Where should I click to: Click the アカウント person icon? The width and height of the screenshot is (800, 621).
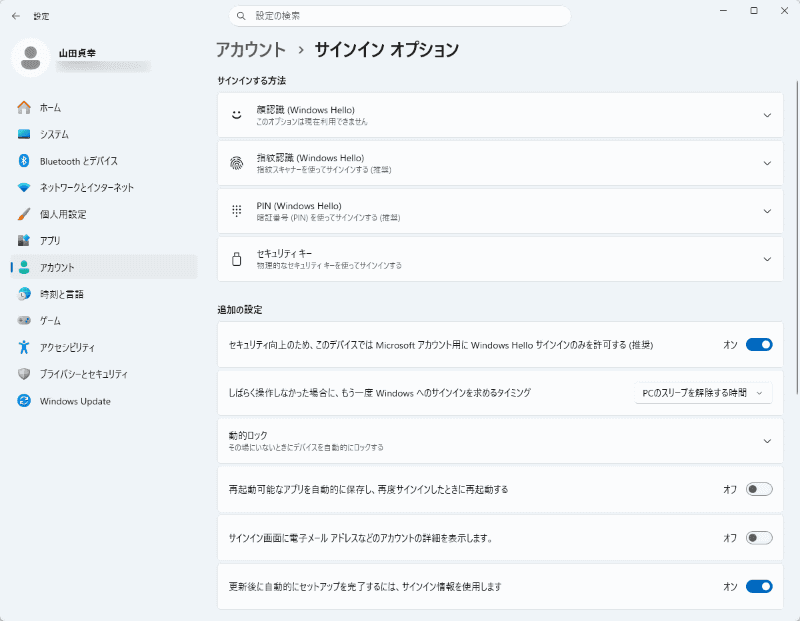[24, 267]
